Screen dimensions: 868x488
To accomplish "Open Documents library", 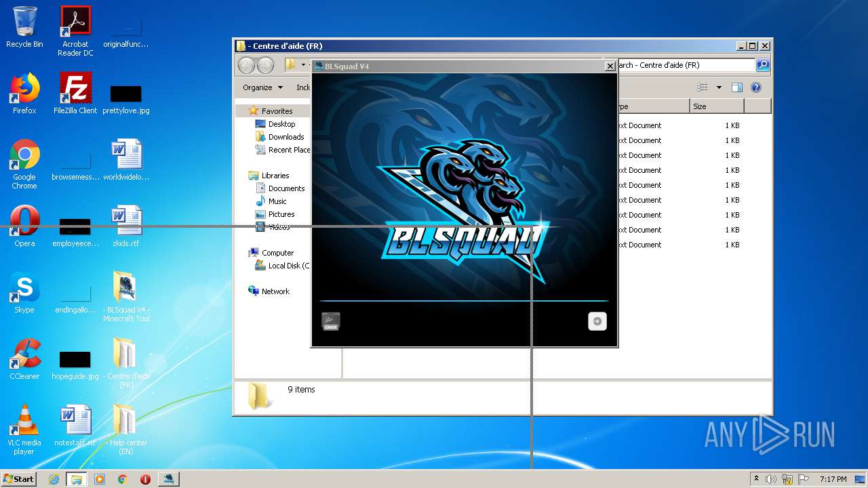I will [286, 188].
